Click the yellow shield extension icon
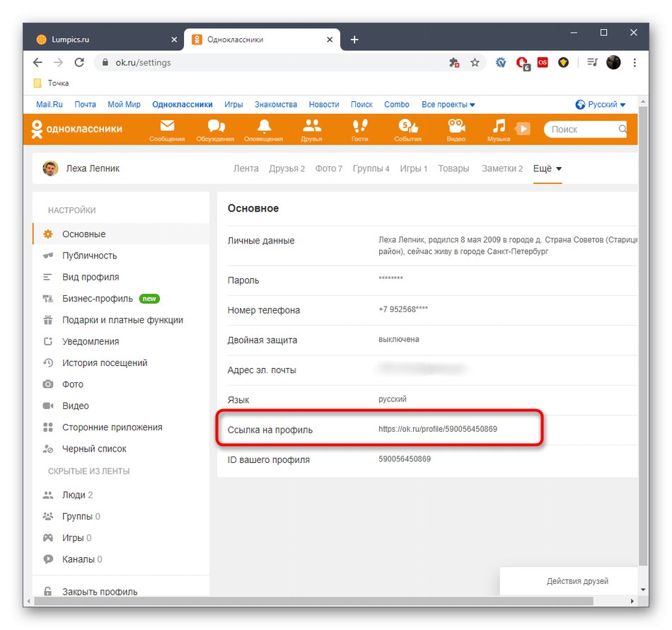The image size is (672, 630). 563,62
